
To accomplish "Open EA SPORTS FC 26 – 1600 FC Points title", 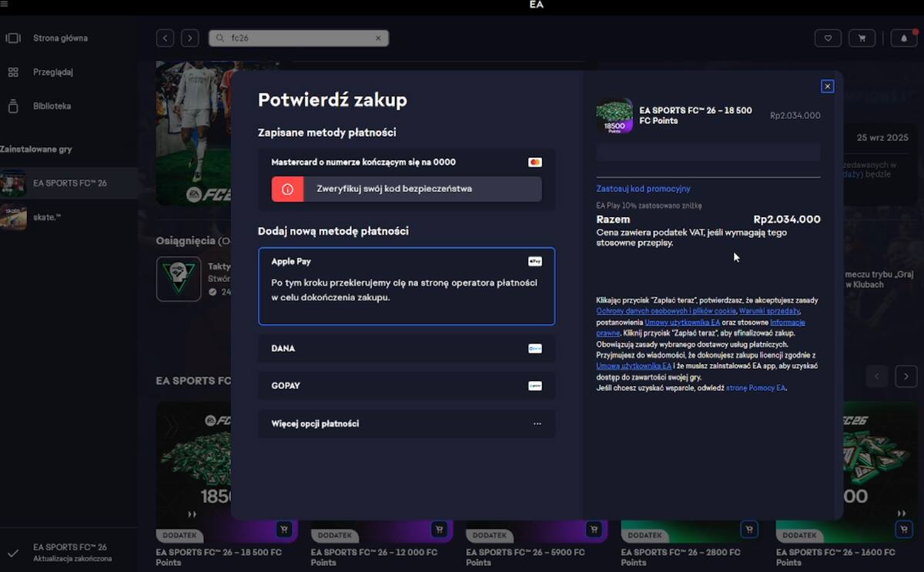I will point(836,557).
